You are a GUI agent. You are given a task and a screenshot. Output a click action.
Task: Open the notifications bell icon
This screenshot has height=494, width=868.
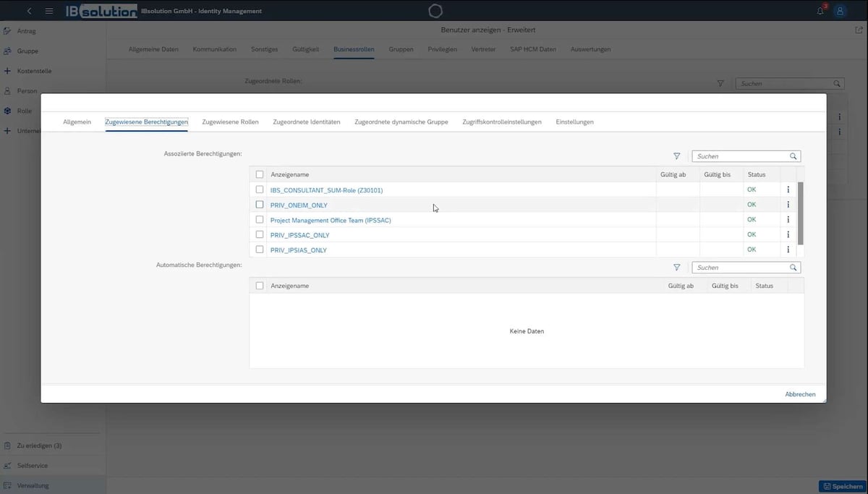[x=820, y=11]
